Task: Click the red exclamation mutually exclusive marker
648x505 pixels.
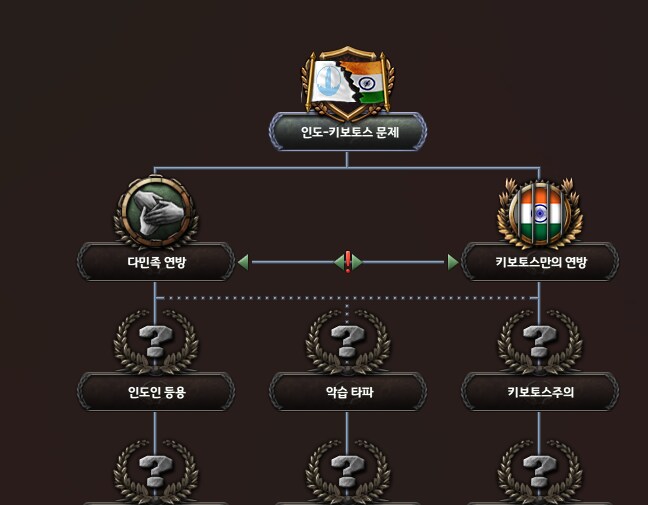Action: click(x=348, y=262)
